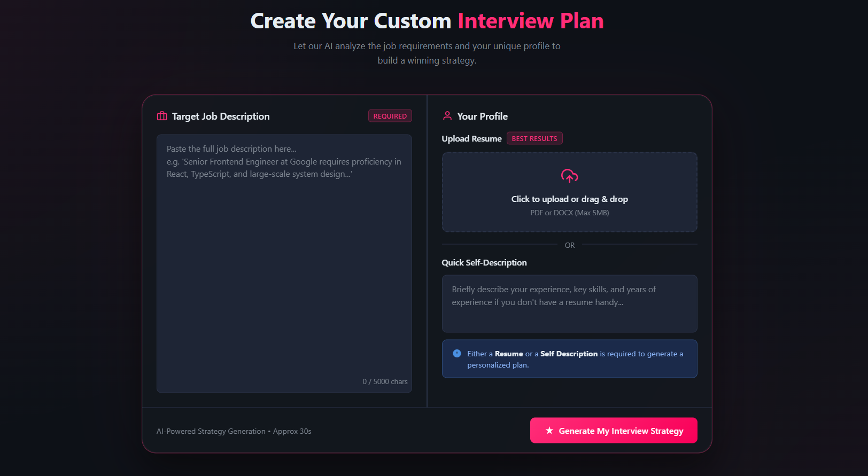This screenshot has width=868, height=476.
Task: Click the 'Quick Self-Description' label
Action: coord(484,262)
